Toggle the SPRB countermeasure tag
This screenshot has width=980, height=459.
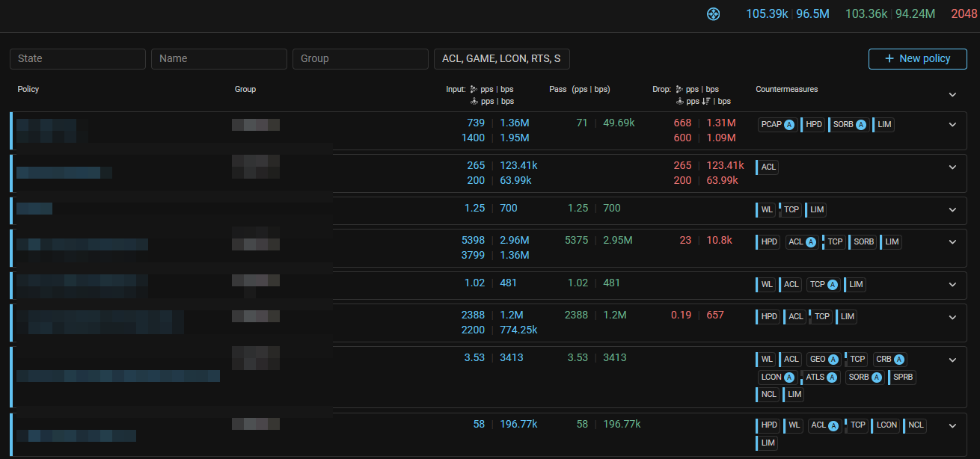pos(903,378)
